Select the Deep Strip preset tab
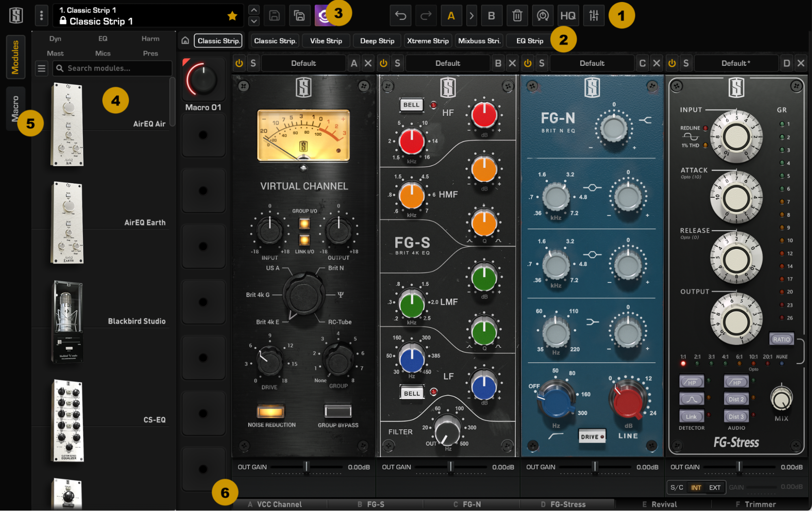The image size is (812, 511). click(x=377, y=41)
